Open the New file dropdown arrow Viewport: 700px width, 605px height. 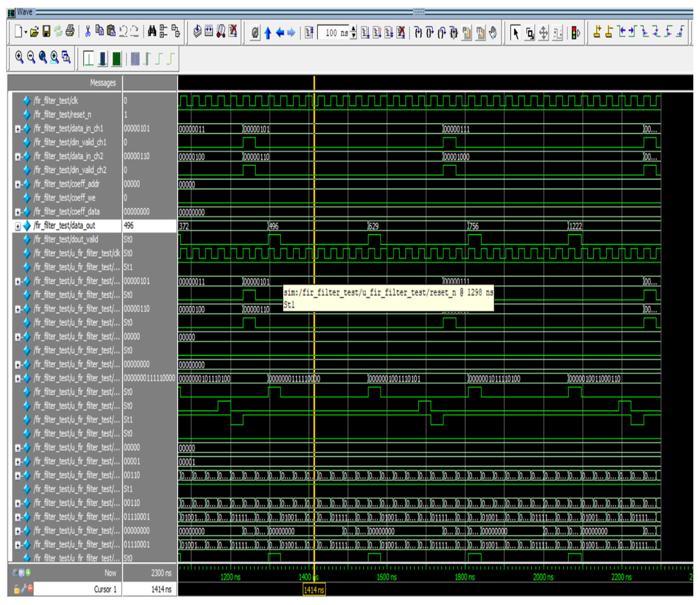pyautogui.click(x=26, y=32)
